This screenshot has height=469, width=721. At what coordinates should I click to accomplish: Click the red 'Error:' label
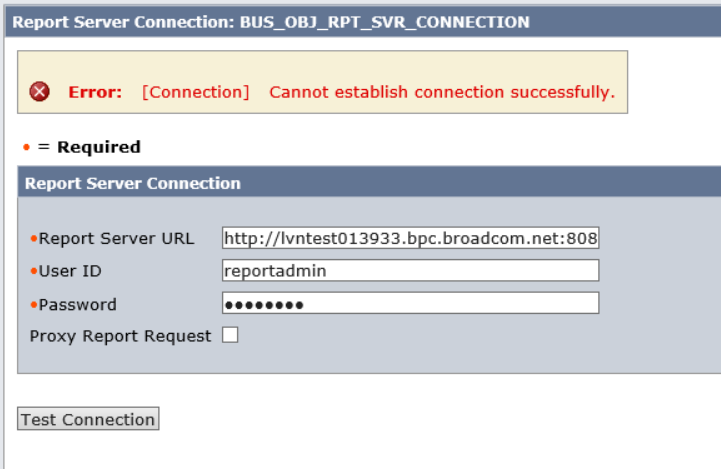(x=95, y=92)
